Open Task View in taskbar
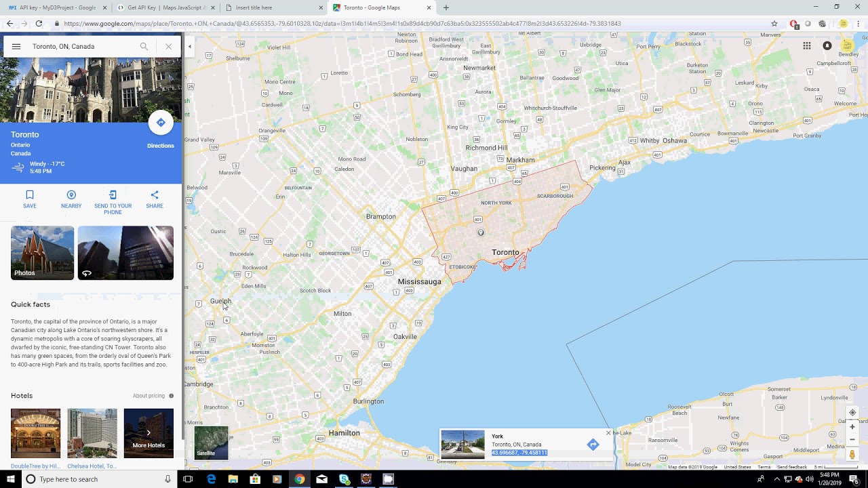 pos(188,479)
